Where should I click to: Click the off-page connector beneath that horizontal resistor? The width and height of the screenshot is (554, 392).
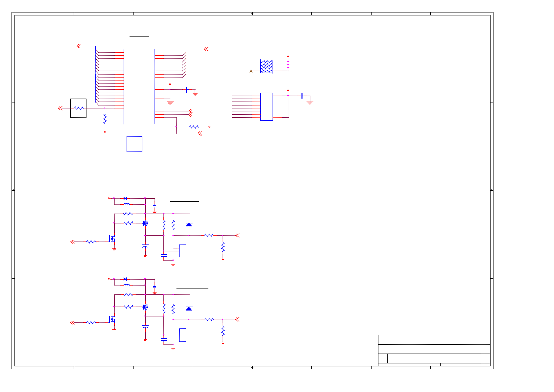click(x=200, y=133)
